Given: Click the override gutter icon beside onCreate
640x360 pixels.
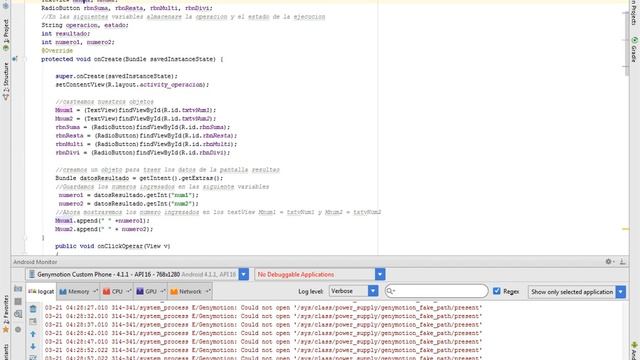Looking at the screenshot, I should (x=15, y=59).
